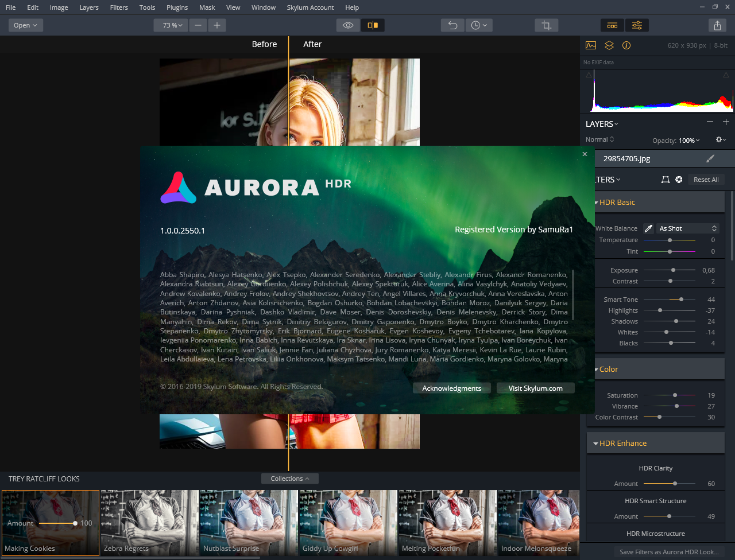The image size is (735, 560).
Task: Open the Skylum Account menu
Action: (311, 7)
